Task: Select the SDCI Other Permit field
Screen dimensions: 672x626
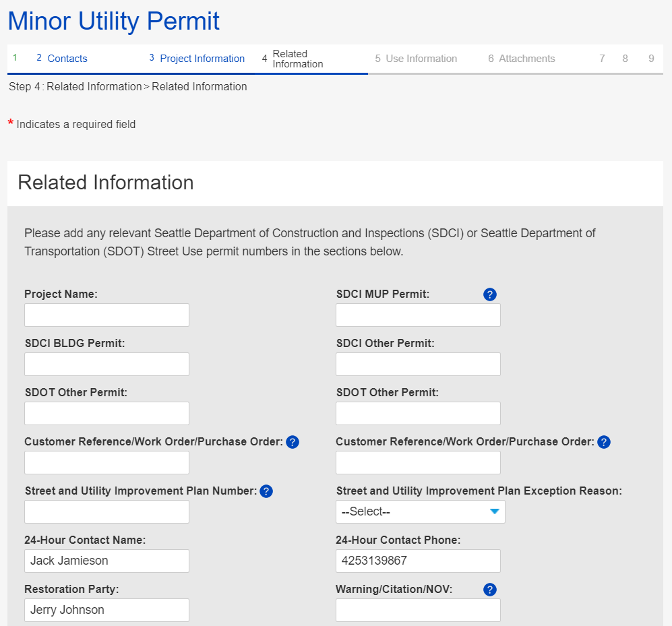Action: pos(418,364)
